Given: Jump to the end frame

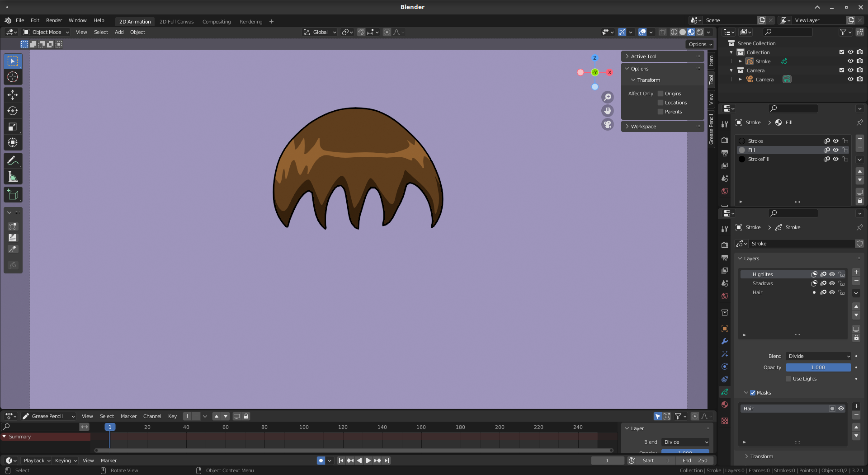Looking at the screenshot, I should tap(387, 461).
